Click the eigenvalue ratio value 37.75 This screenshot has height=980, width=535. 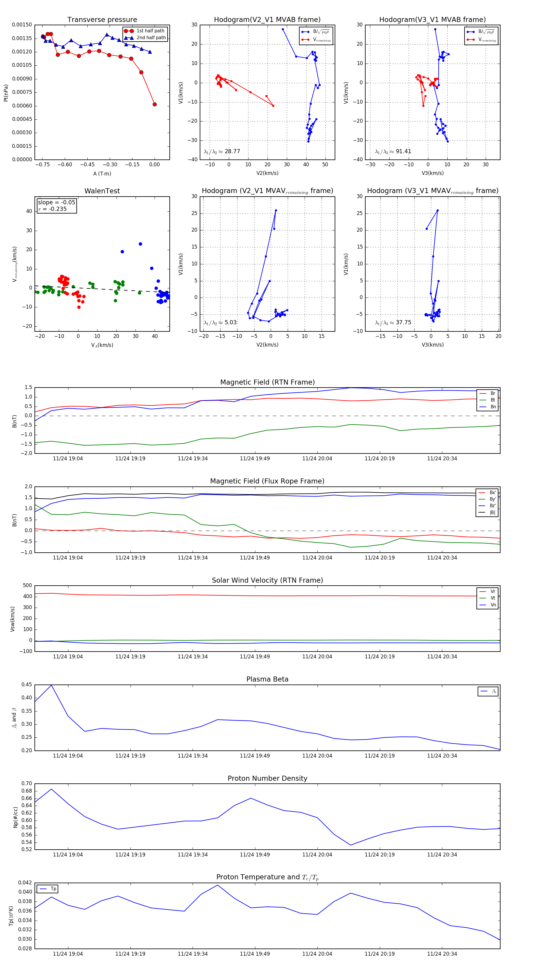(x=403, y=323)
